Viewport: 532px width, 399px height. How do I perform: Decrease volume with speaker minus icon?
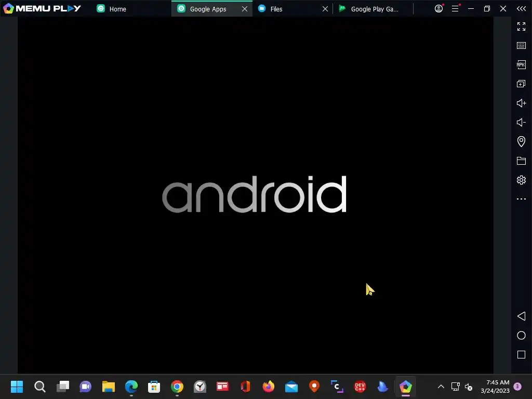521,122
